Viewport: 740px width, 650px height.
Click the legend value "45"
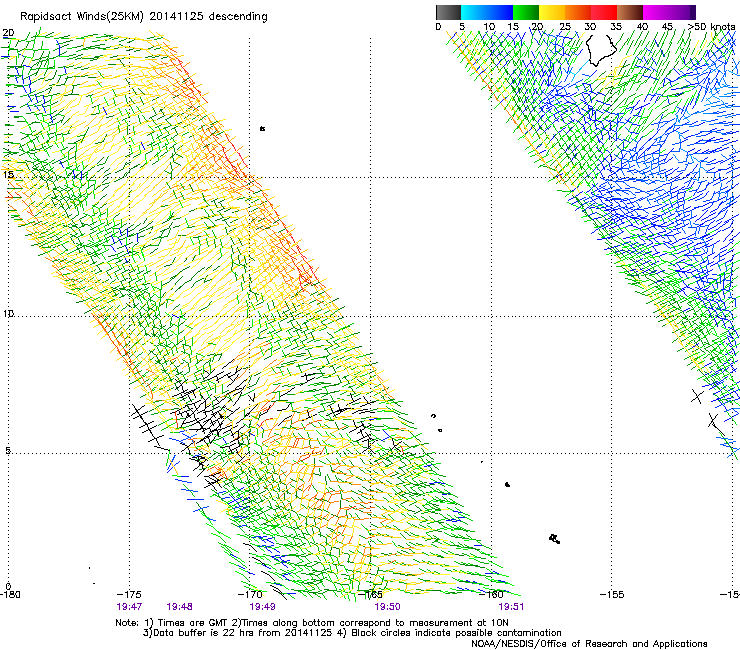tap(667, 27)
